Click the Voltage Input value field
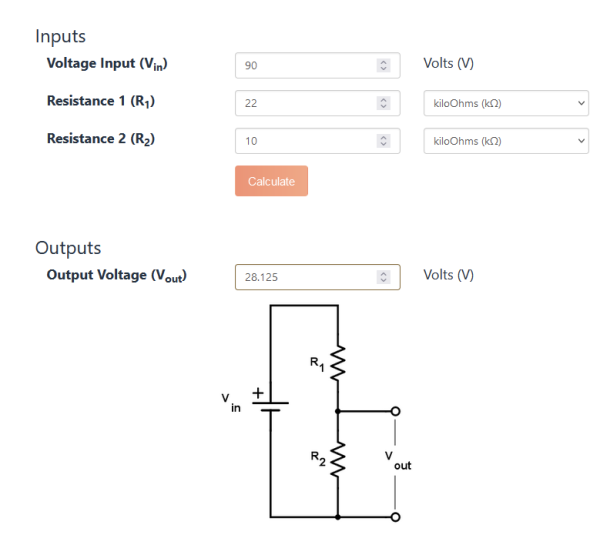The width and height of the screenshot is (600, 535). pos(317,65)
